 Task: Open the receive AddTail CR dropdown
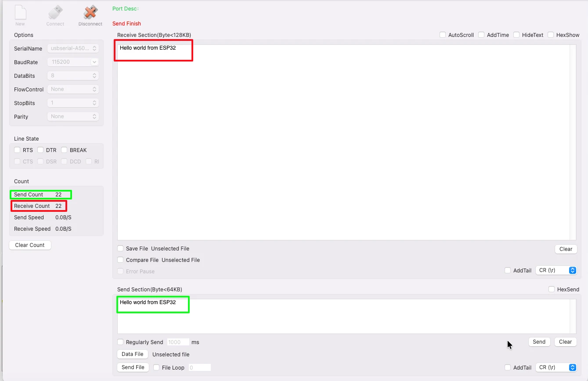[556, 270]
